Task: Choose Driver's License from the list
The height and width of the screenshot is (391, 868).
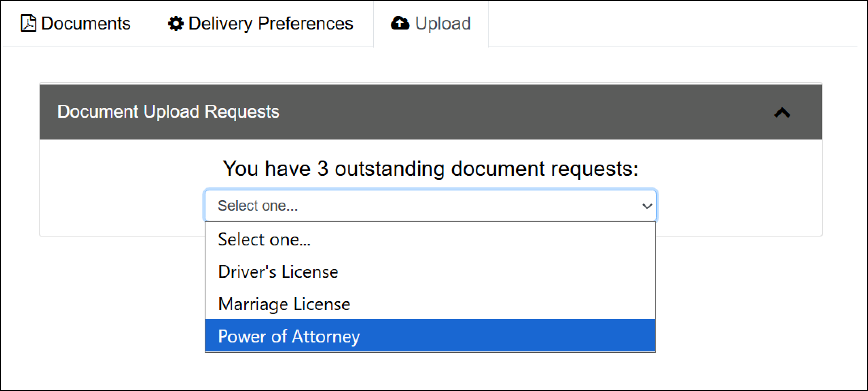Action: [x=278, y=272]
